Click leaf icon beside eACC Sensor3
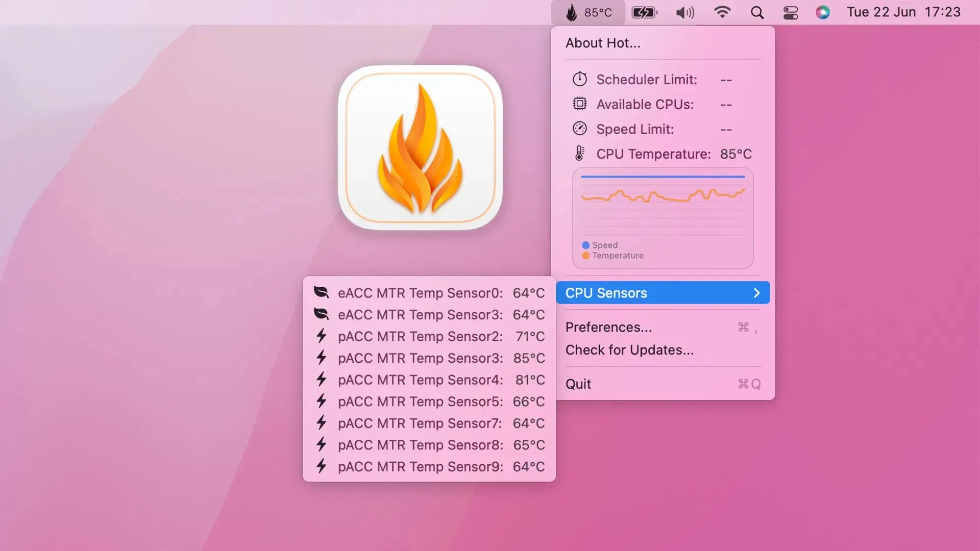The image size is (980, 551). click(321, 314)
